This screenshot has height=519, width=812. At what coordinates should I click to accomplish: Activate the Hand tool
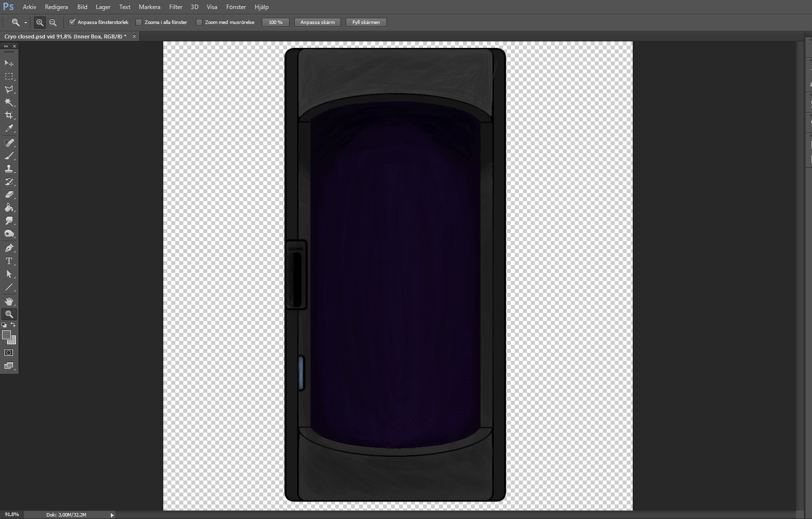coord(9,301)
